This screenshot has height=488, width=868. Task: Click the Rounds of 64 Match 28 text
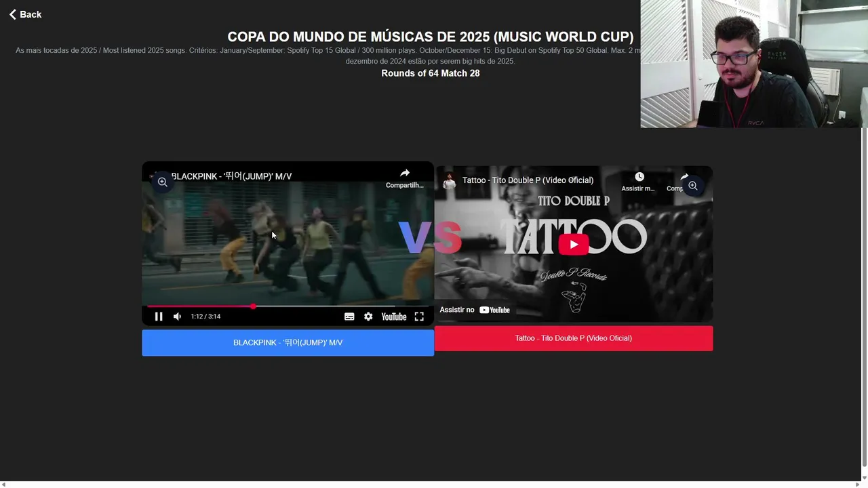click(x=431, y=73)
